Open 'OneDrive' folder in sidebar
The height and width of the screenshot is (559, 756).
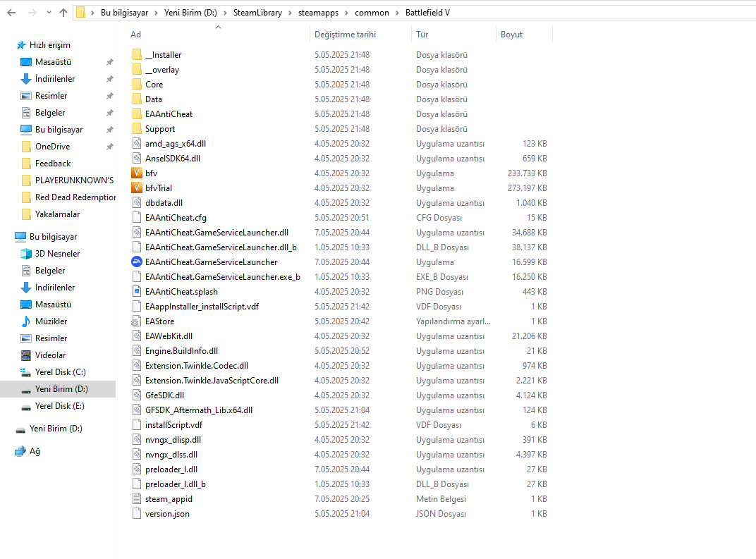(53, 146)
